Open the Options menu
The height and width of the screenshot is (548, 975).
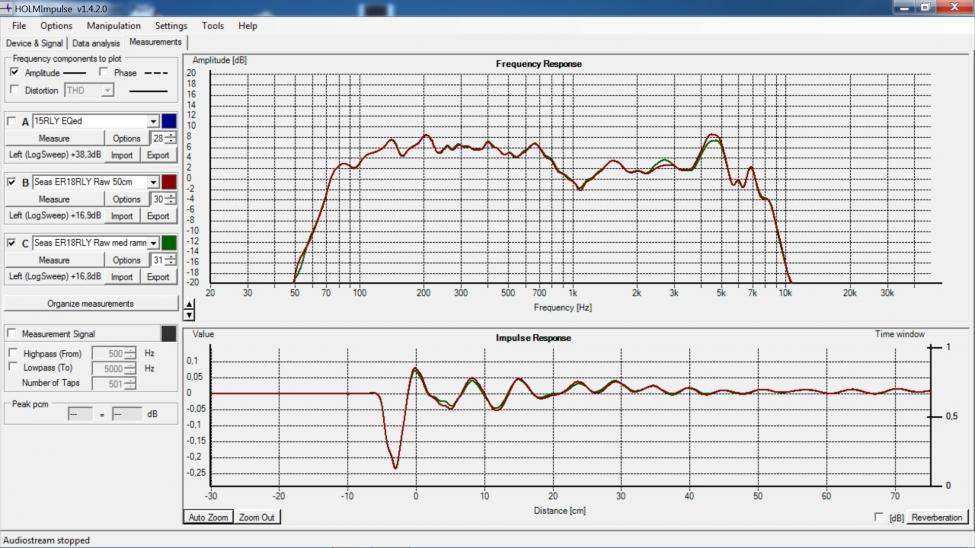(56, 26)
